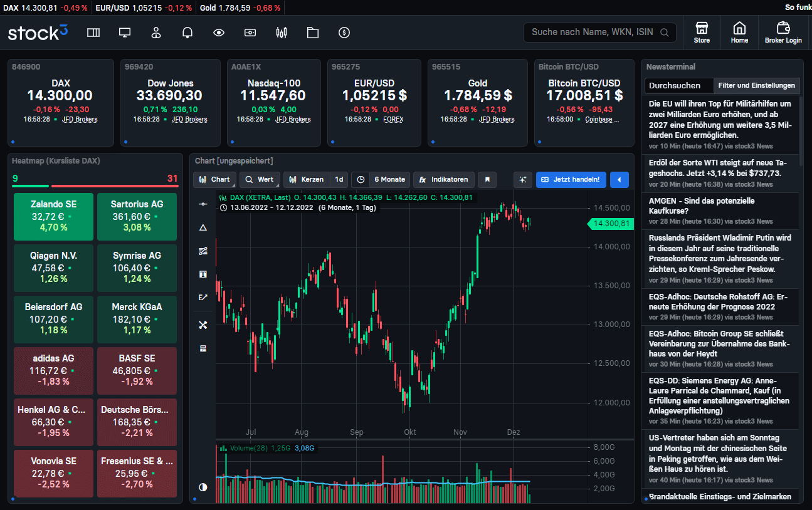
Task: Select the Zalando SE heatmap tile
Action: (x=53, y=216)
